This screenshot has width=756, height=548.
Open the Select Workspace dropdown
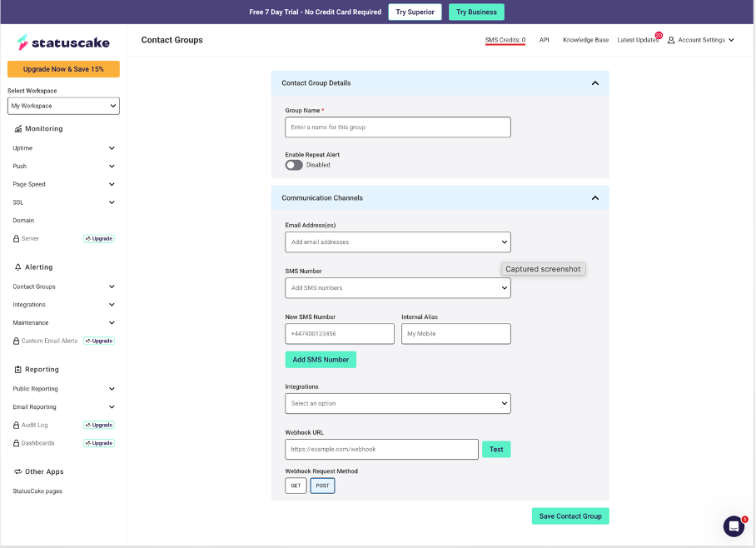point(63,106)
